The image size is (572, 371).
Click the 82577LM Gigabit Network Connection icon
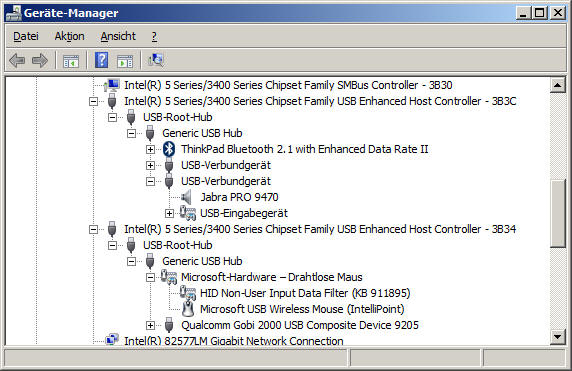pyautogui.click(x=112, y=339)
